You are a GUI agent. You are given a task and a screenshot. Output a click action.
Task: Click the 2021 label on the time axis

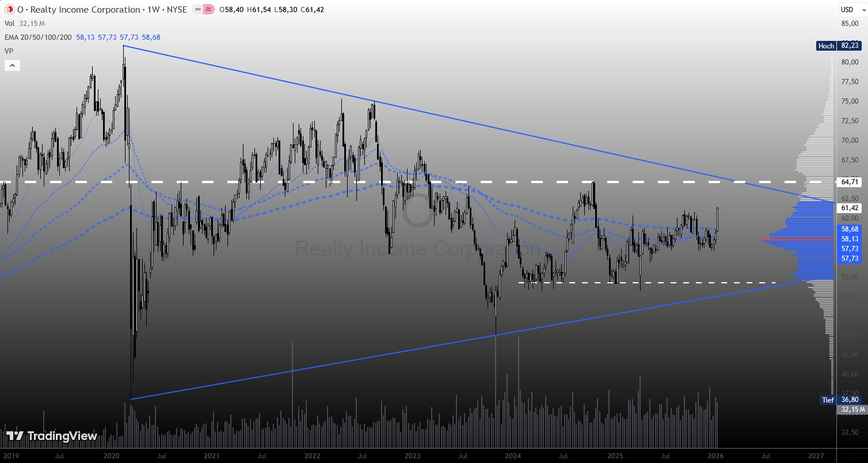211,456
